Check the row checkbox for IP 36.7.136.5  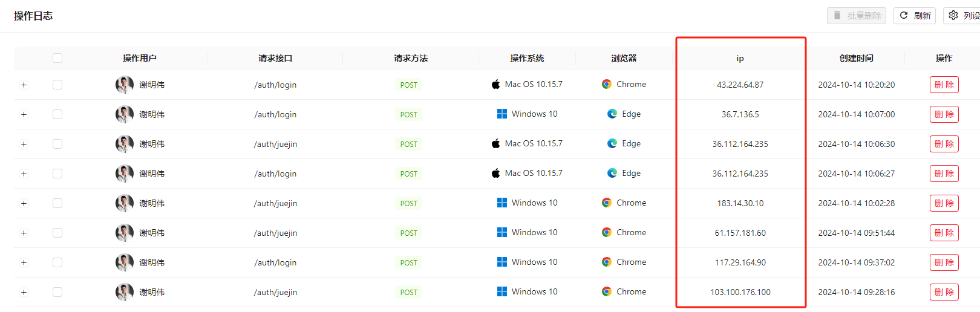57,114
